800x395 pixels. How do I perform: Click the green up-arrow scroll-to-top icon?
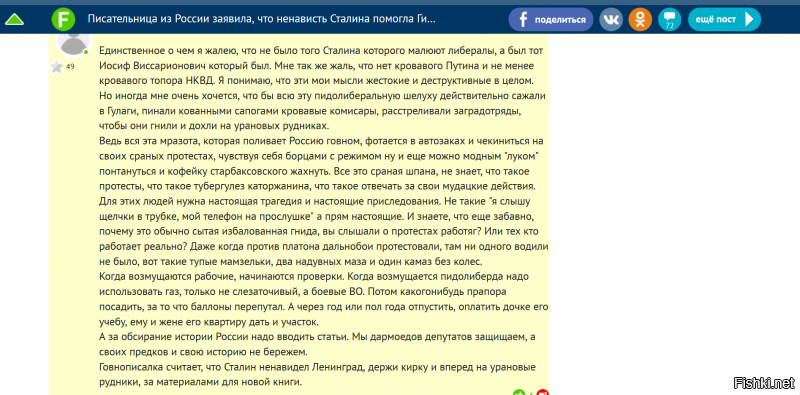(x=14, y=19)
